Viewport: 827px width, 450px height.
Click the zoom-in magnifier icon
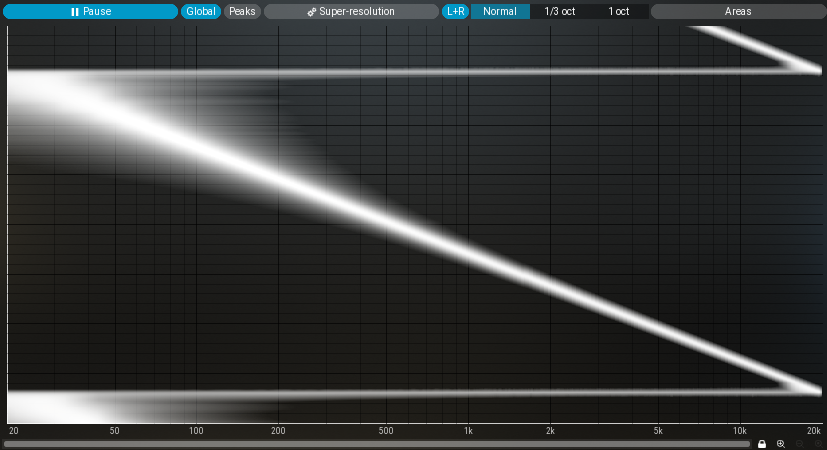[781, 444]
